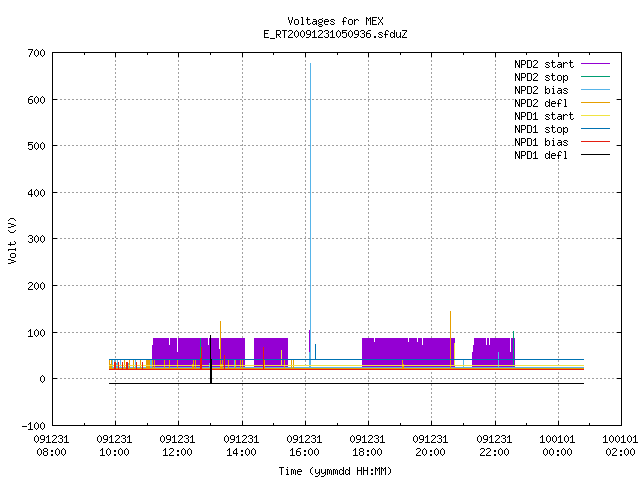Click the 'Volt (V)' y-axis label
The width and height of the screenshot is (640, 480).
(x=12, y=240)
